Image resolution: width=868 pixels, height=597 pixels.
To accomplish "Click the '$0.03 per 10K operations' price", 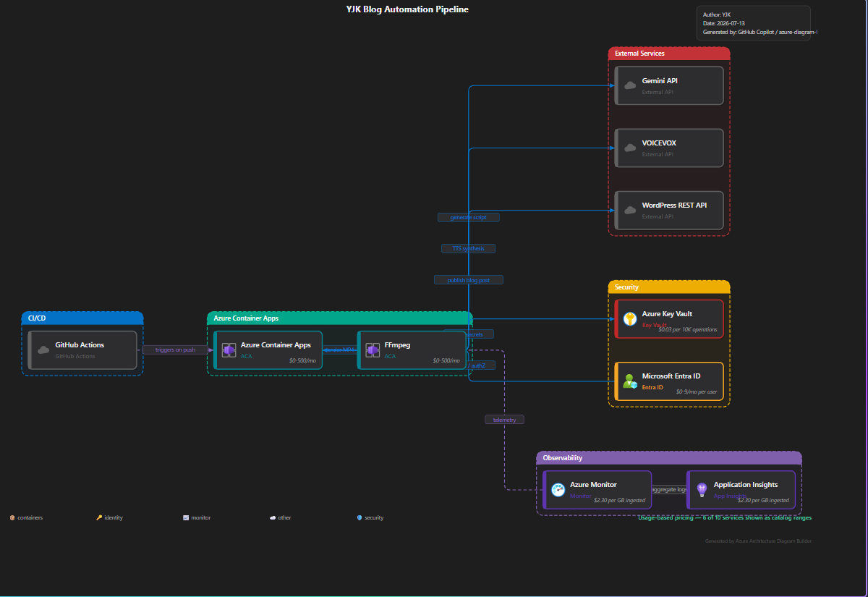I will (x=688, y=329).
